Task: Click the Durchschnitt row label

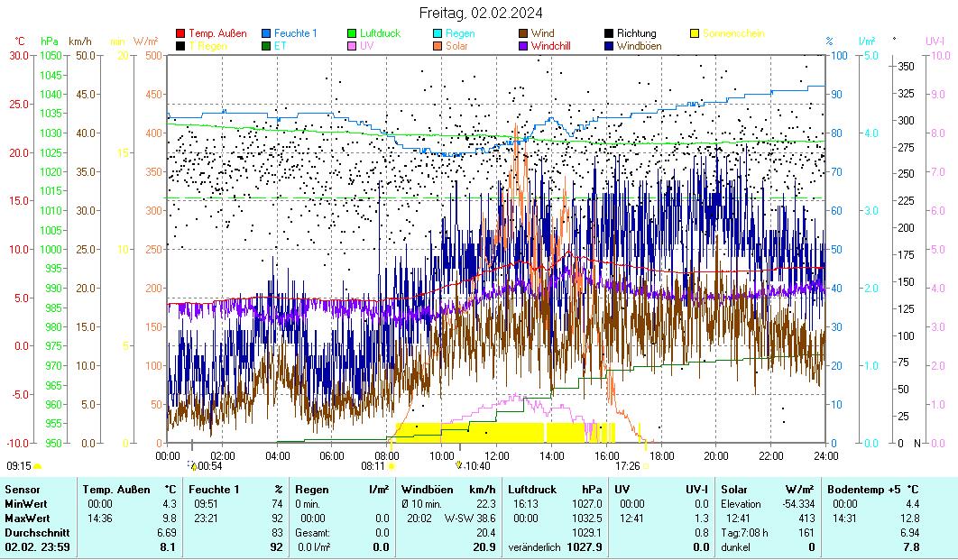Action: click(x=37, y=533)
